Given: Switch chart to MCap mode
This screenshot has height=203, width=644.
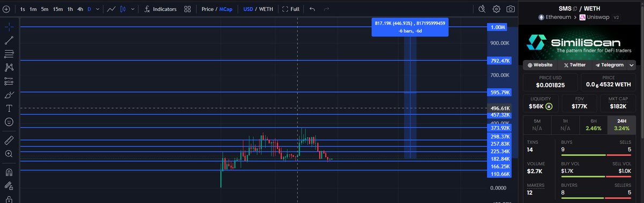Looking at the screenshot, I should coord(225,9).
